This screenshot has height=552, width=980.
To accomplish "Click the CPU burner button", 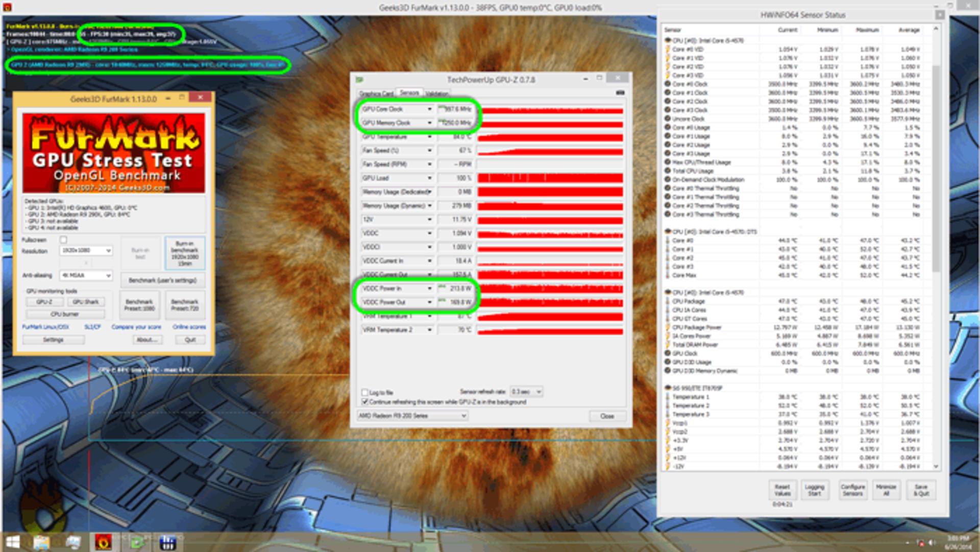I will coord(65,314).
